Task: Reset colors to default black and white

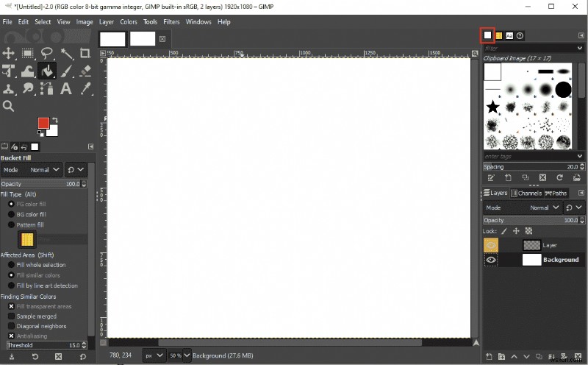Action: pyautogui.click(x=40, y=133)
